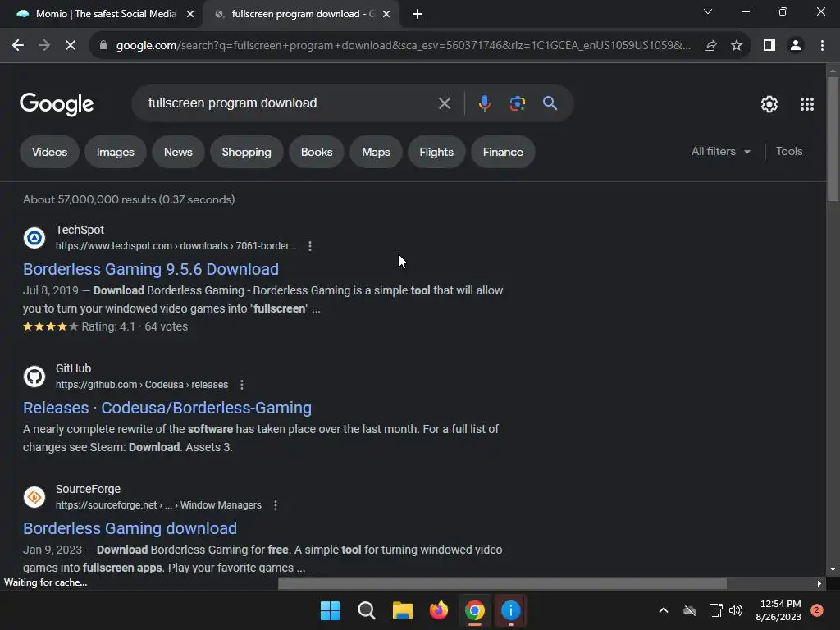Close the fullscreen program download tab
The image size is (840, 630).
(x=386, y=14)
